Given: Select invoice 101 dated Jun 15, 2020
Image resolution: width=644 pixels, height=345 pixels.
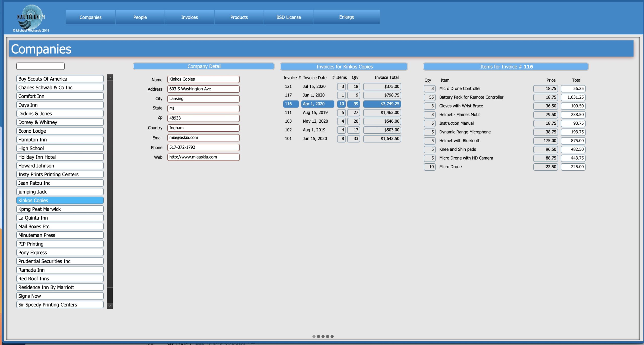Looking at the screenshot, I should pos(342,139).
